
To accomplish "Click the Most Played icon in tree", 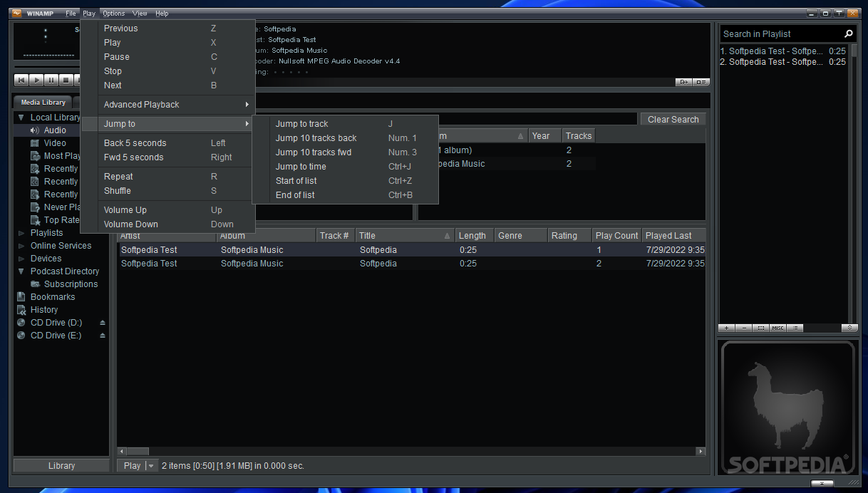I will point(36,156).
